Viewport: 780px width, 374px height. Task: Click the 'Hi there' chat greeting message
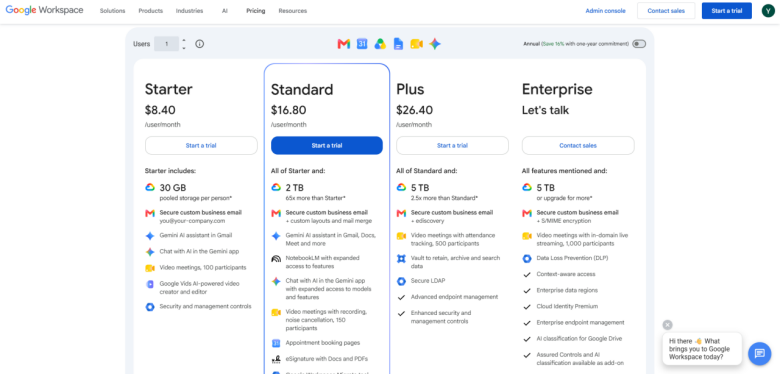coord(702,349)
